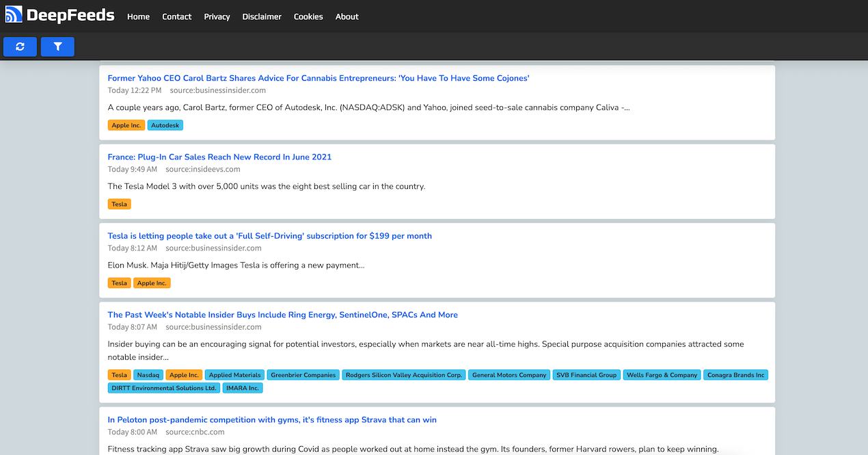The width and height of the screenshot is (868, 455).
Task: Click Apple Inc. tag under Full Self-Driving article
Action: coord(152,283)
